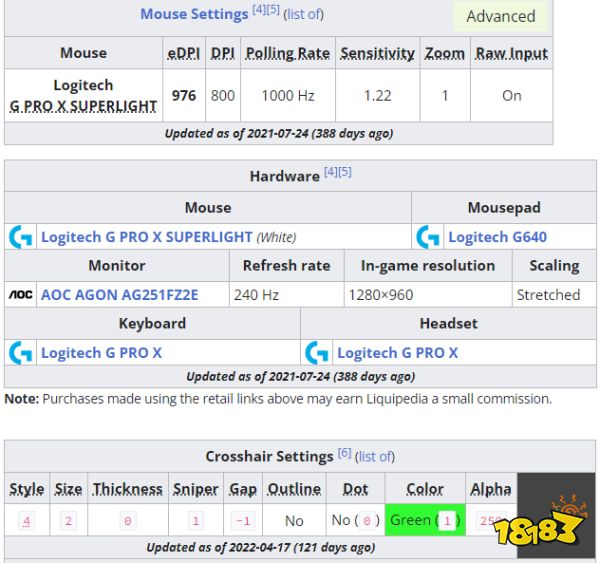This screenshot has width=600, height=563.
Task: Click the Logitech logo beside the G PRO X SUPERLIGHT mouse
Action: click(x=20, y=237)
